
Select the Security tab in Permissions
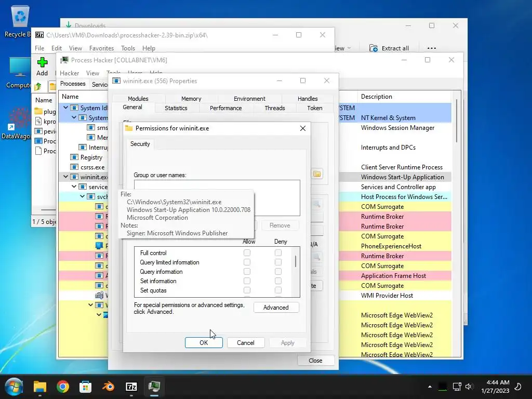pos(140,144)
